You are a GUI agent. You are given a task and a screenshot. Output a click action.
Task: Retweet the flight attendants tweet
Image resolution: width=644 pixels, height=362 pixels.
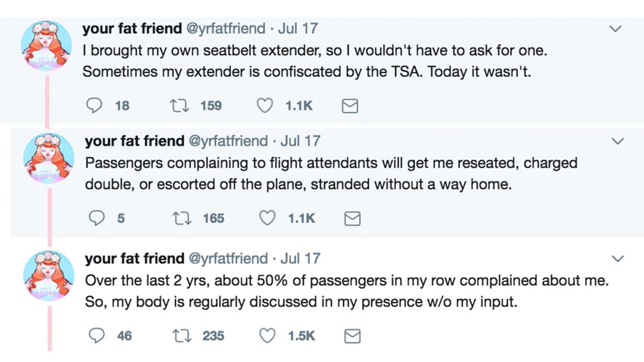point(182,219)
